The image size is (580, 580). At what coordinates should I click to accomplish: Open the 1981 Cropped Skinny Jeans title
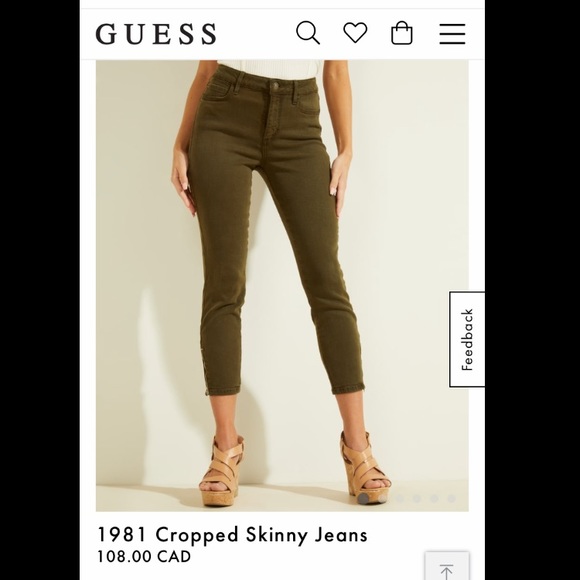(x=232, y=535)
